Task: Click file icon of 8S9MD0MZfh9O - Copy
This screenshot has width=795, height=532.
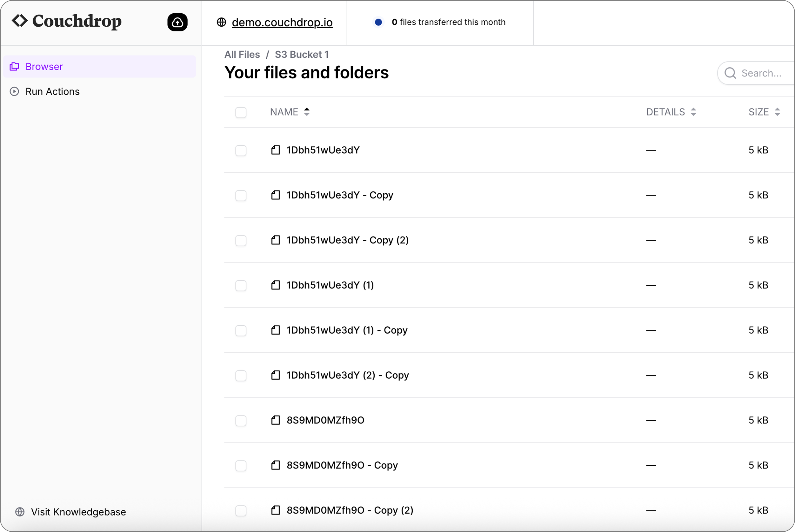Action: [x=276, y=465]
